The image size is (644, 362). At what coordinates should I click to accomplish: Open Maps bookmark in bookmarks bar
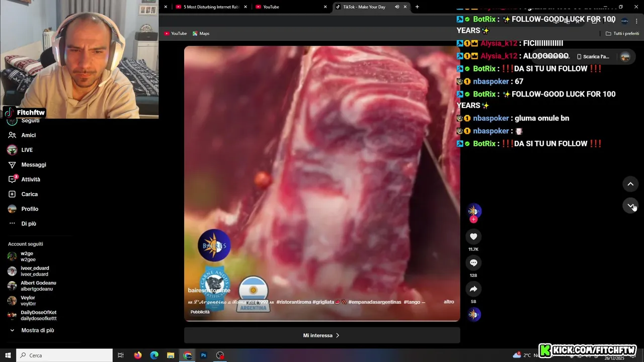point(201,34)
